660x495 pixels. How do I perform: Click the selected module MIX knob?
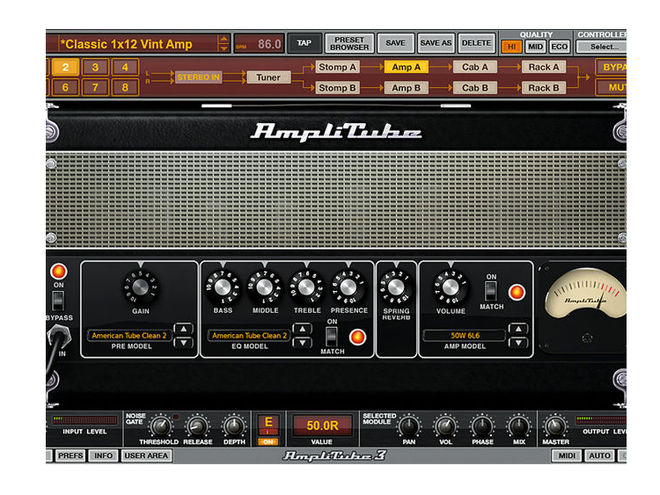(519, 426)
